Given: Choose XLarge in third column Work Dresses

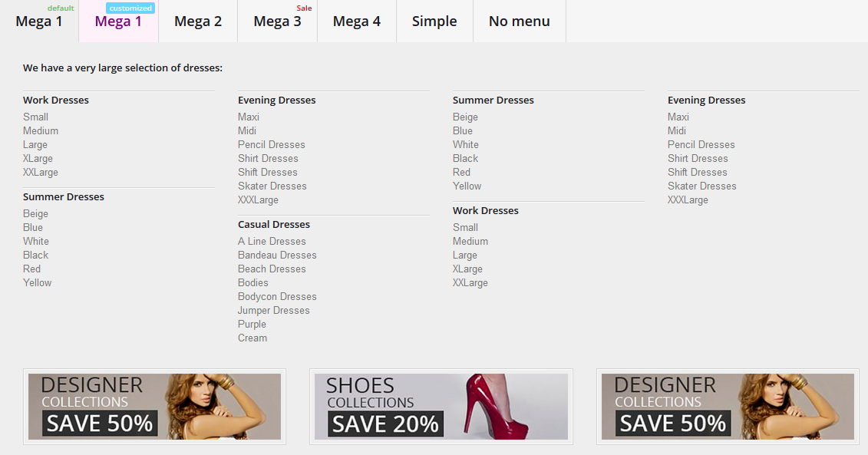Looking at the screenshot, I should 467,269.
